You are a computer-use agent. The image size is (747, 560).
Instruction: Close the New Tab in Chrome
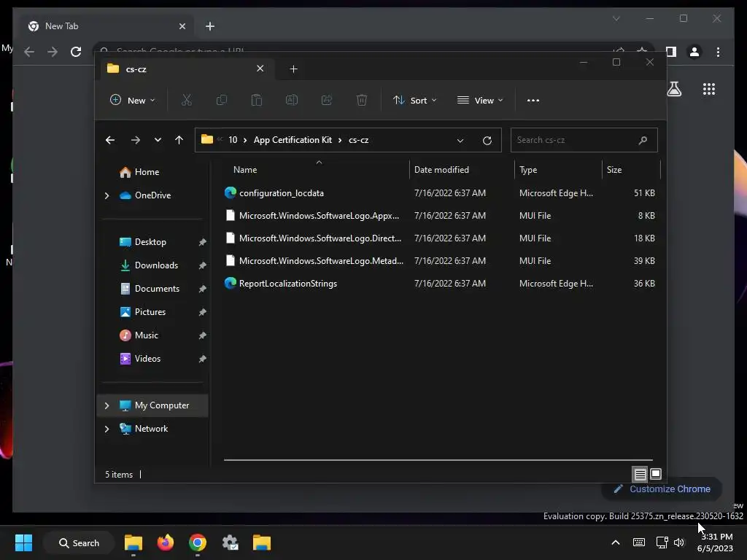click(x=182, y=26)
